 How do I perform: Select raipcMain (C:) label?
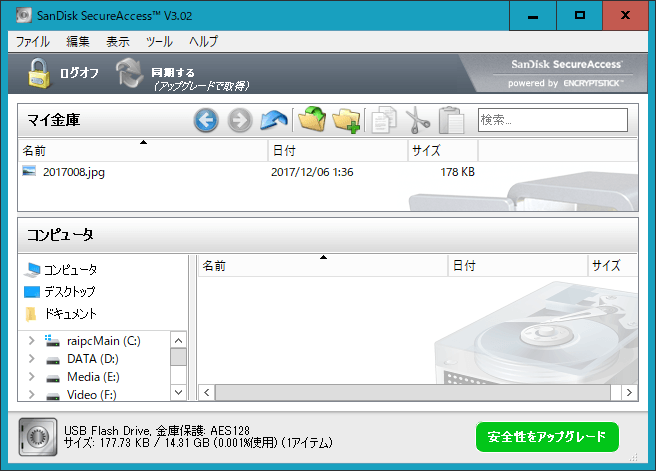pos(104,341)
